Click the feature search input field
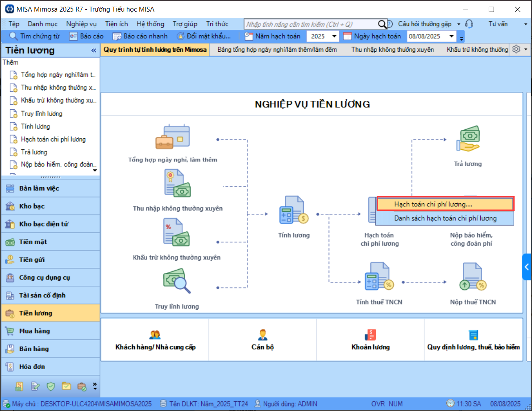This screenshot has height=411, width=532. click(x=311, y=24)
